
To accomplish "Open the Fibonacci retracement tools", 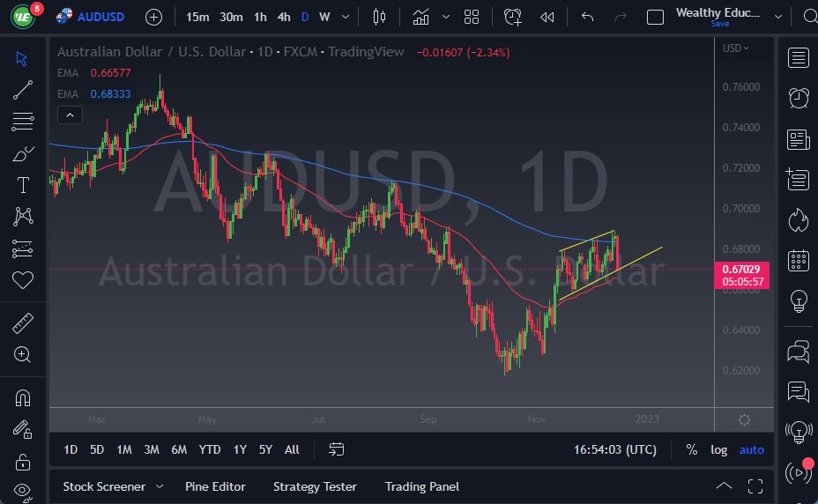I will click(22, 122).
